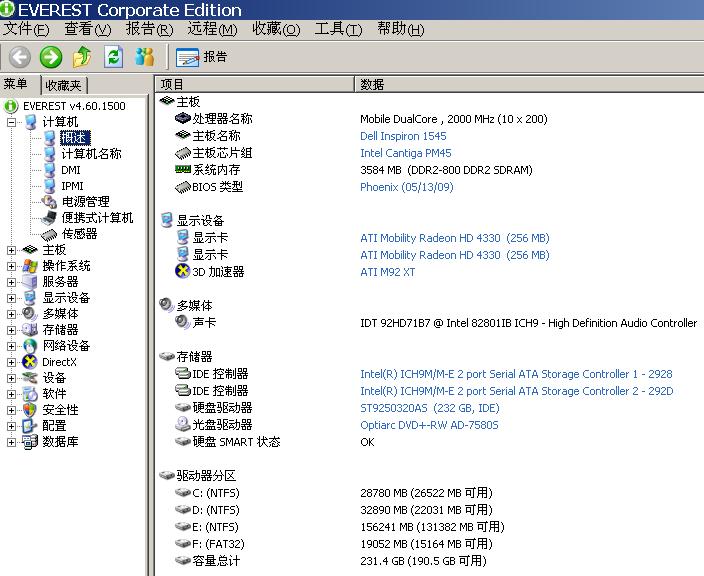The image size is (704, 576).
Task: Click the Back arrow toolbar icon
Action: click(x=20, y=57)
